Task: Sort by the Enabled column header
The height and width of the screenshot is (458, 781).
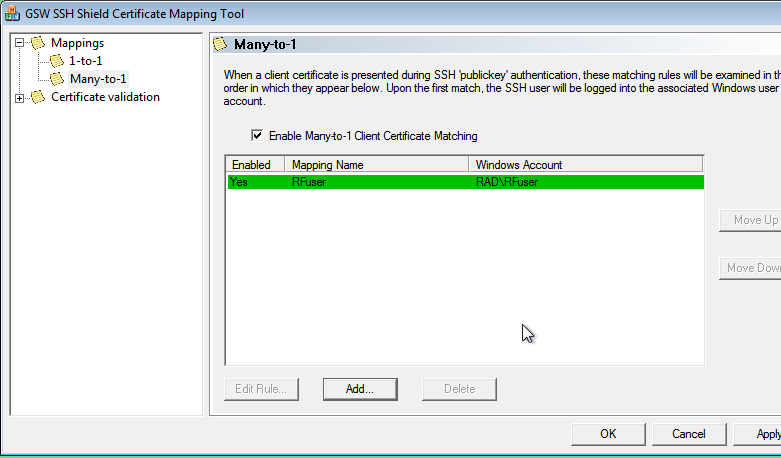Action: (x=256, y=165)
